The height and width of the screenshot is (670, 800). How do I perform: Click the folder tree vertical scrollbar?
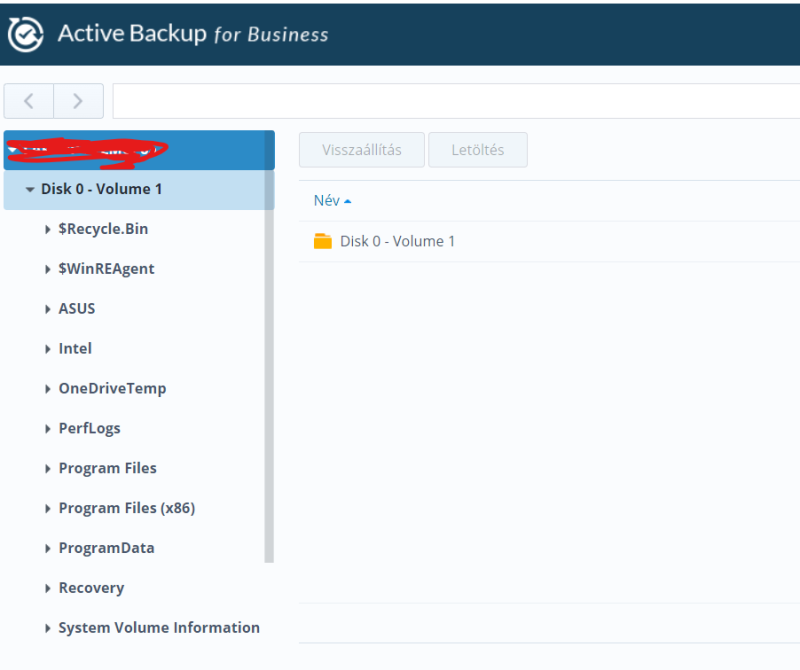click(x=269, y=347)
